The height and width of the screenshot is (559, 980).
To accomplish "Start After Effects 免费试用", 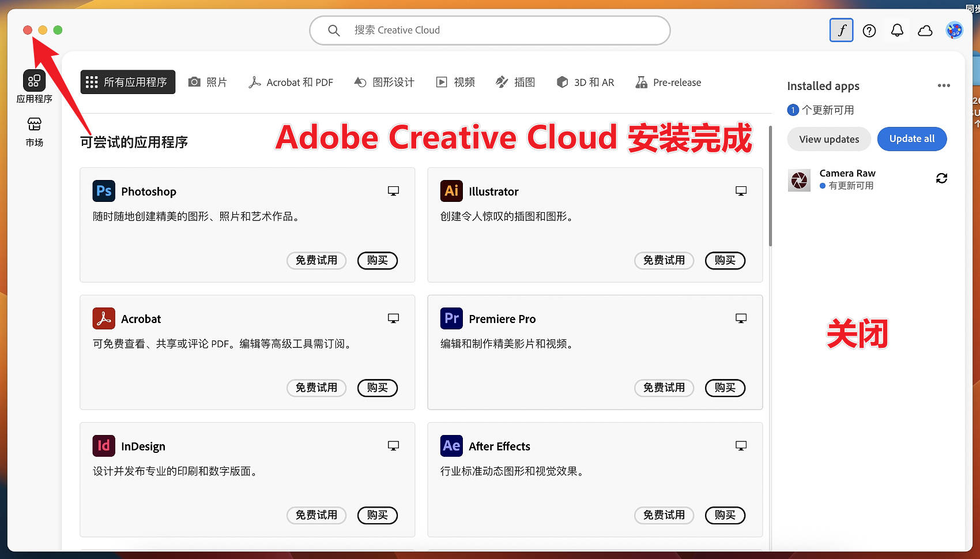I will point(664,515).
